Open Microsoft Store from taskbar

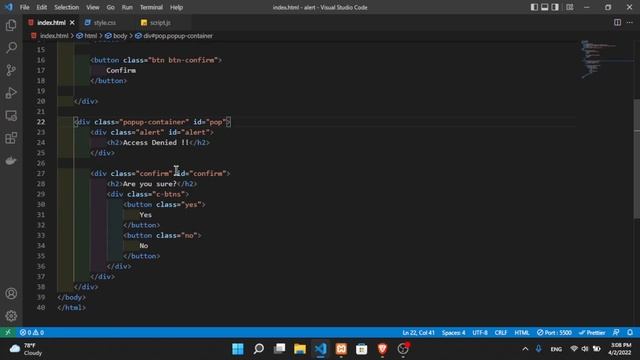[x=362, y=349]
